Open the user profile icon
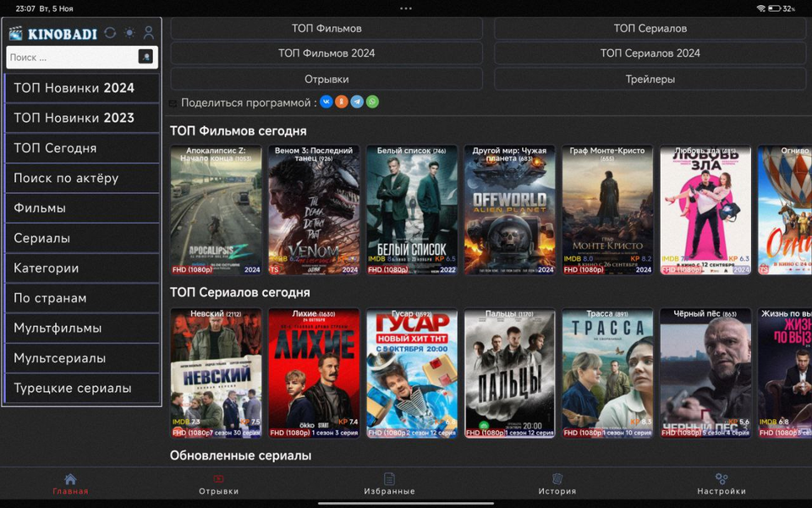This screenshot has height=508, width=812. 149,33
